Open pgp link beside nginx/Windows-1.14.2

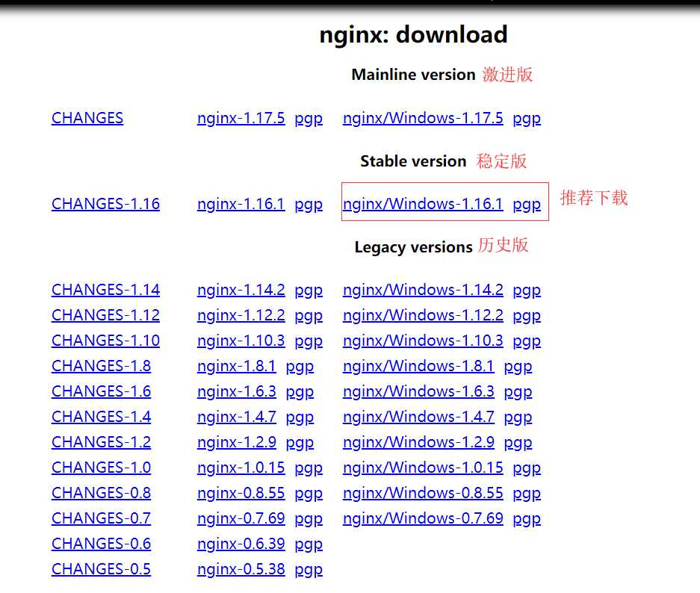coord(527,291)
